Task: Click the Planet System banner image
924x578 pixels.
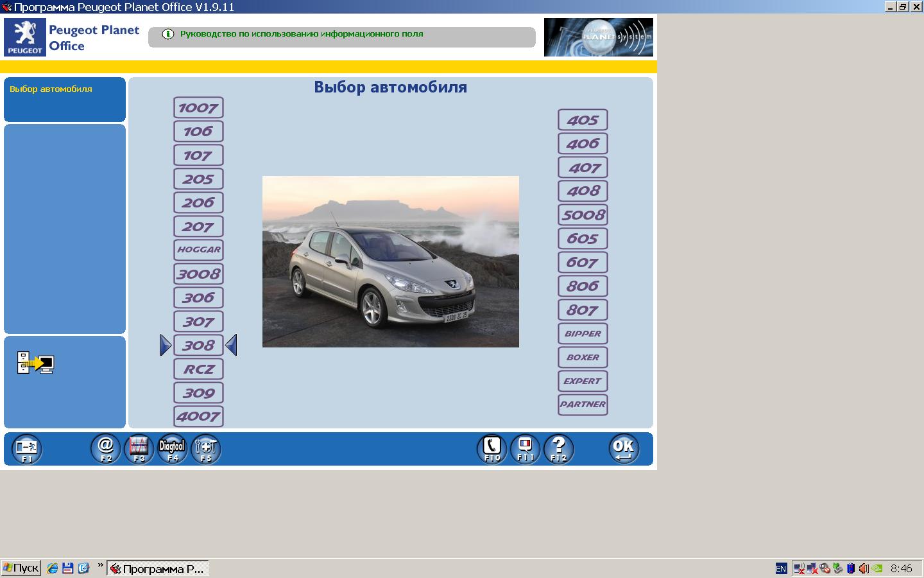Action: click(x=599, y=37)
